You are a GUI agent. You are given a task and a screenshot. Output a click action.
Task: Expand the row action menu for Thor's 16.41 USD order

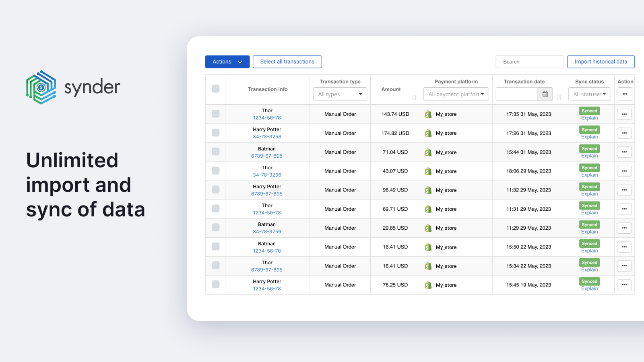click(x=624, y=265)
